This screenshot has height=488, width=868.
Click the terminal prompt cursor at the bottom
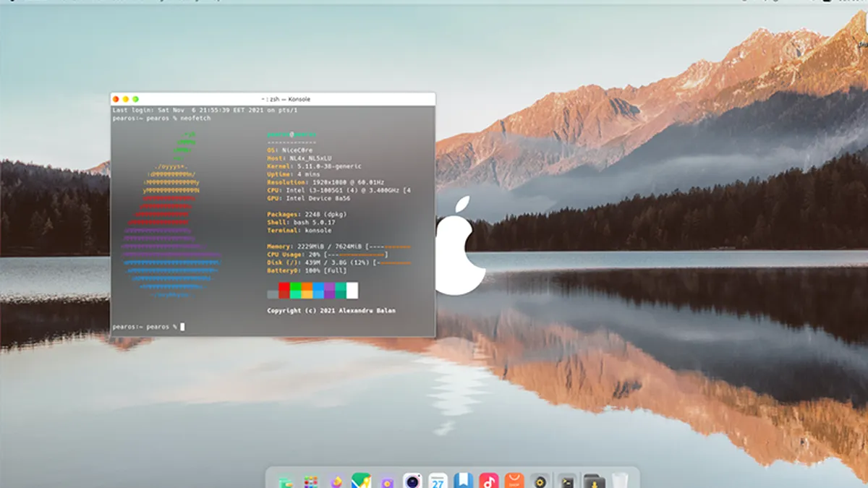pyautogui.click(x=182, y=327)
